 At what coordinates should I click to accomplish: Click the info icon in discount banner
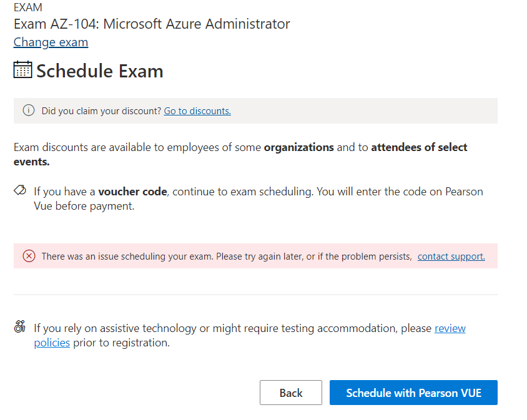[28, 110]
